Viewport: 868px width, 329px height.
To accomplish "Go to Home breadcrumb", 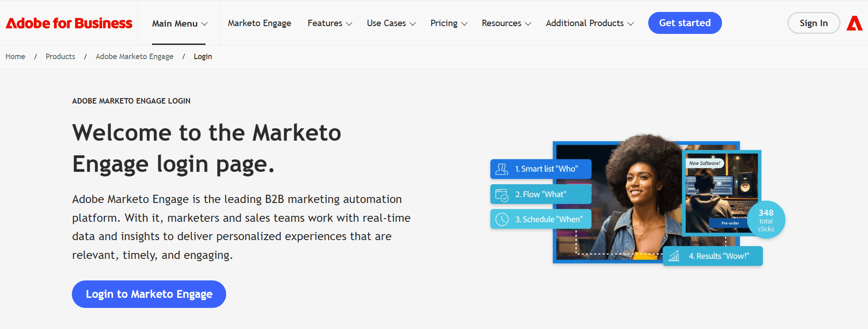I will [x=15, y=56].
